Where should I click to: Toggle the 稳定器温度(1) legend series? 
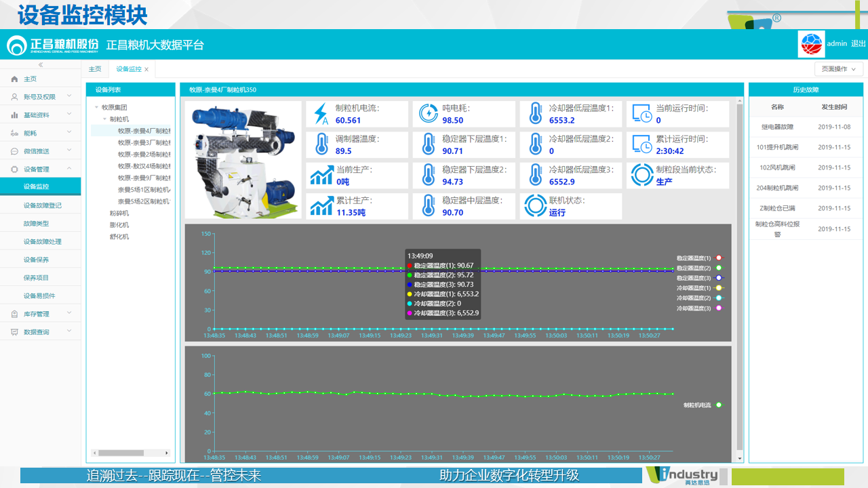(701, 258)
